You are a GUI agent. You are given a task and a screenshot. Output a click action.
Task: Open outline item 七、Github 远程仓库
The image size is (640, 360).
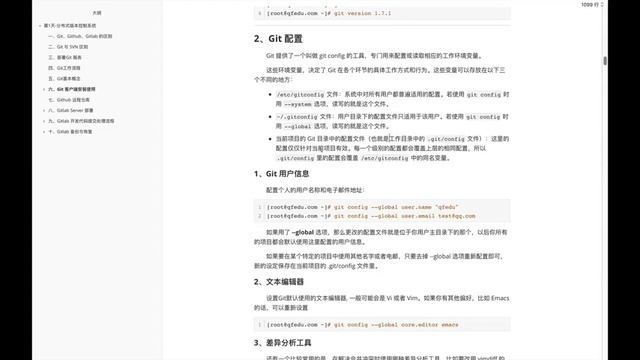point(69,100)
